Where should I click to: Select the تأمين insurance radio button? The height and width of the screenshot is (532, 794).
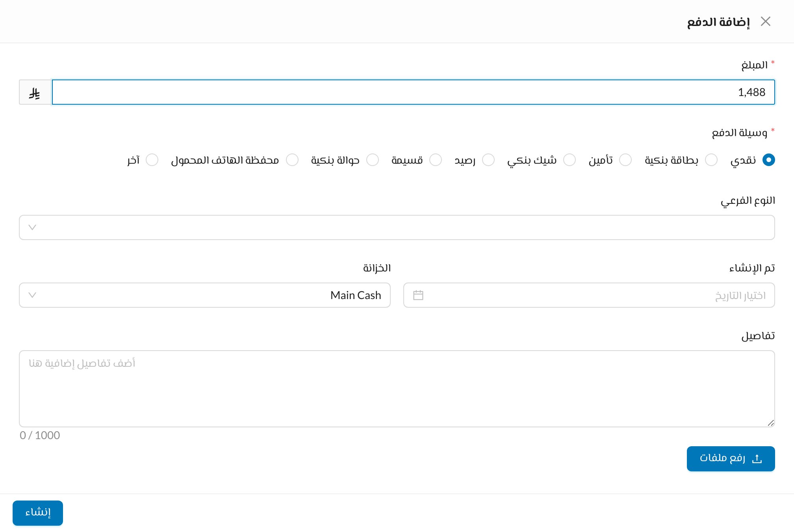tap(625, 160)
